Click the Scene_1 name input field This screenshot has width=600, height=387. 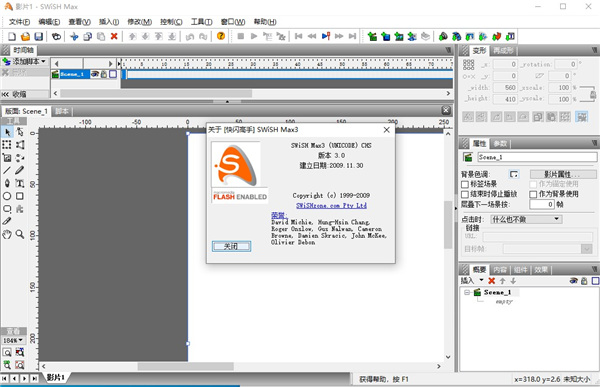click(x=537, y=157)
